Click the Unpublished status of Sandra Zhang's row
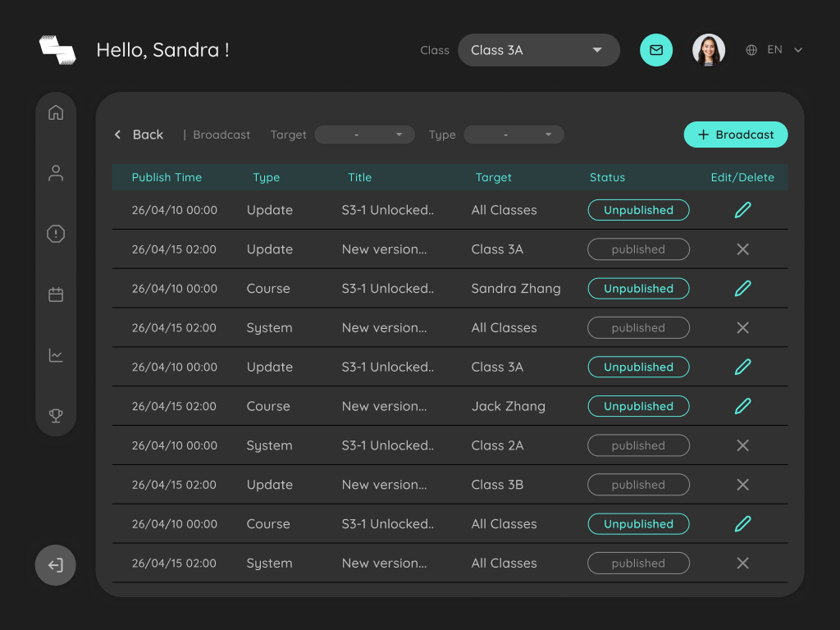 pyautogui.click(x=638, y=288)
